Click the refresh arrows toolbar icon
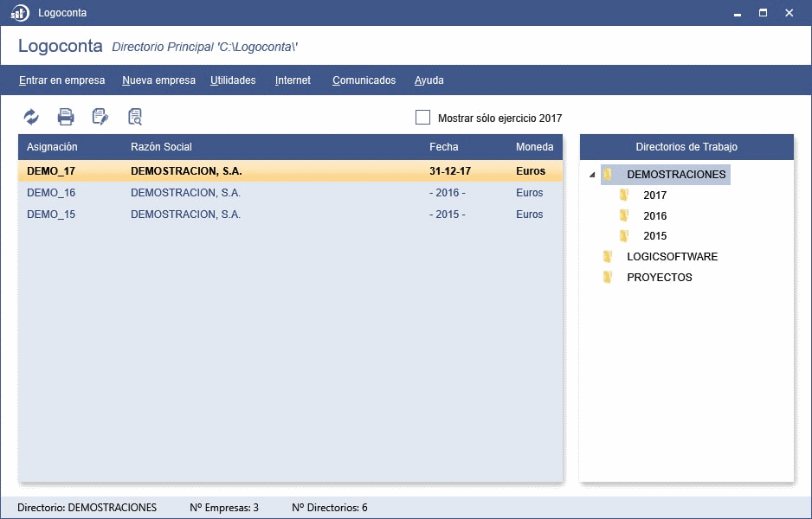The width and height of the screenshot is (812, 519). (x=31, y=117)
